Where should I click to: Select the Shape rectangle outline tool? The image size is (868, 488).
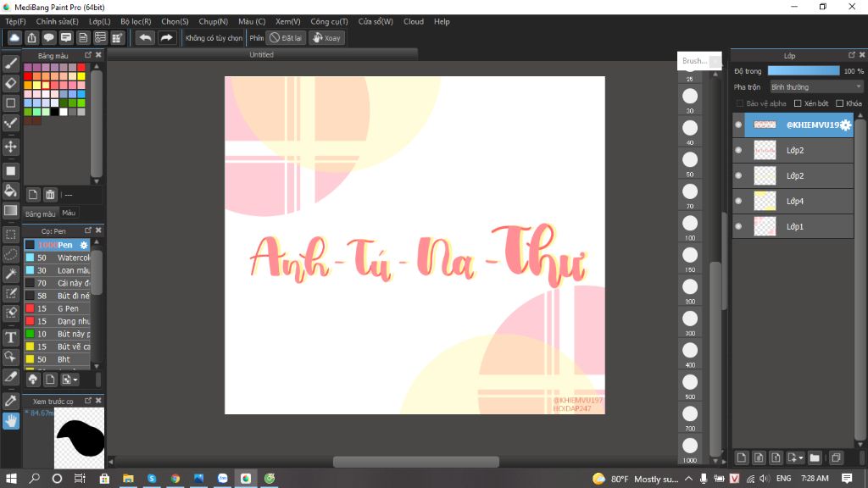click(10, 103)
